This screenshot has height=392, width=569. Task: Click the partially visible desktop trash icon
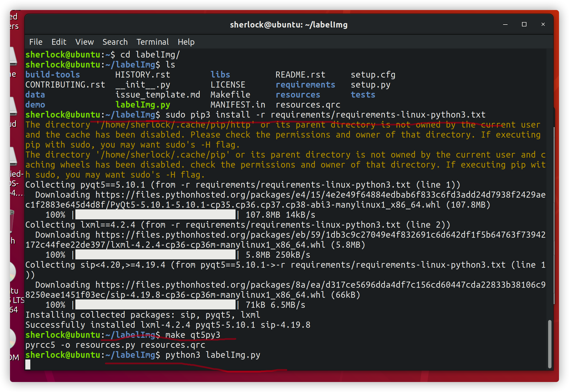coord(12,220)
